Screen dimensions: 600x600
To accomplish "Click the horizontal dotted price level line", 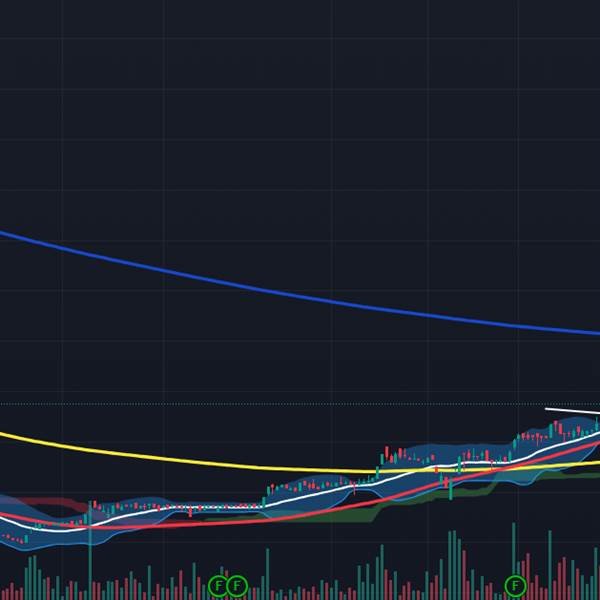I will pos(300,404).
